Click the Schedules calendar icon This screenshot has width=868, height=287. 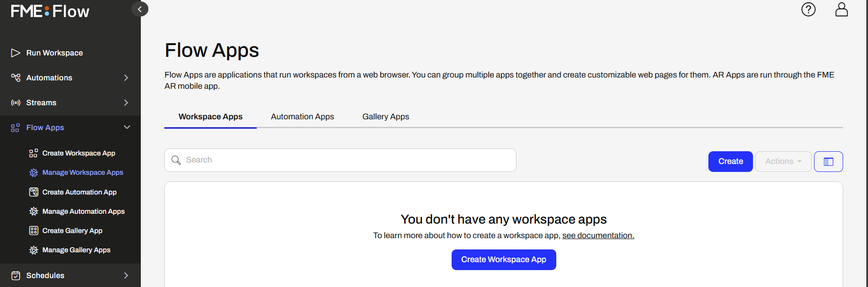(x=15, y=275)
